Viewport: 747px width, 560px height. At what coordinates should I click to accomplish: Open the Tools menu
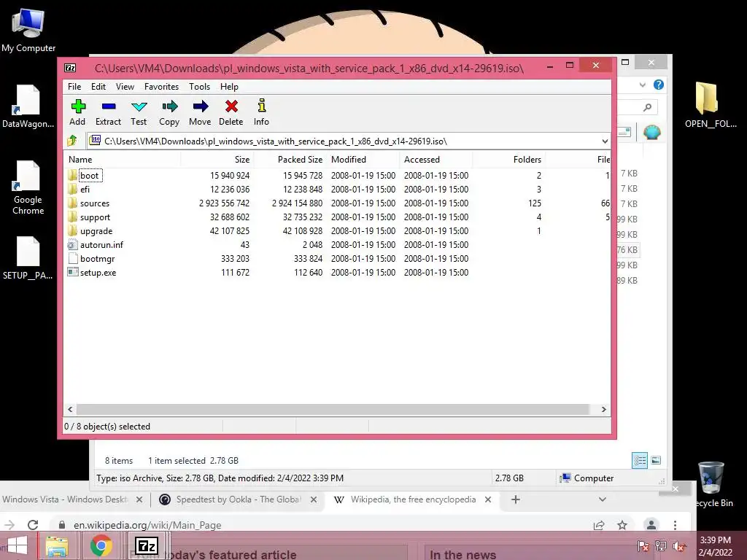coord(199,87)
